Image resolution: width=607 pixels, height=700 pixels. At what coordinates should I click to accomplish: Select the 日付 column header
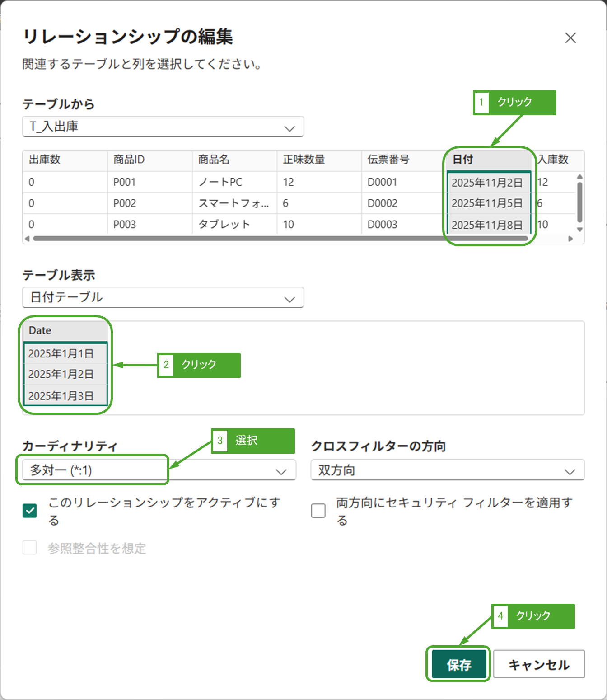(488, 160)
